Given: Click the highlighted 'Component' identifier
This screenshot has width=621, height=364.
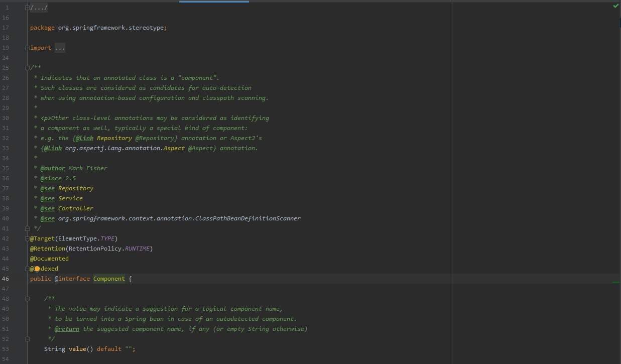Looking at the screenshot, I should point(109,279).
